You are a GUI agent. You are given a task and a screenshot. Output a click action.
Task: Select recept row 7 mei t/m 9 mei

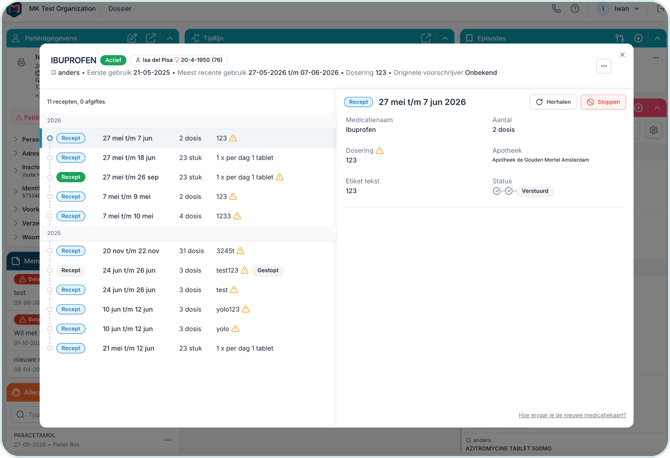click(x=188, y=197)
